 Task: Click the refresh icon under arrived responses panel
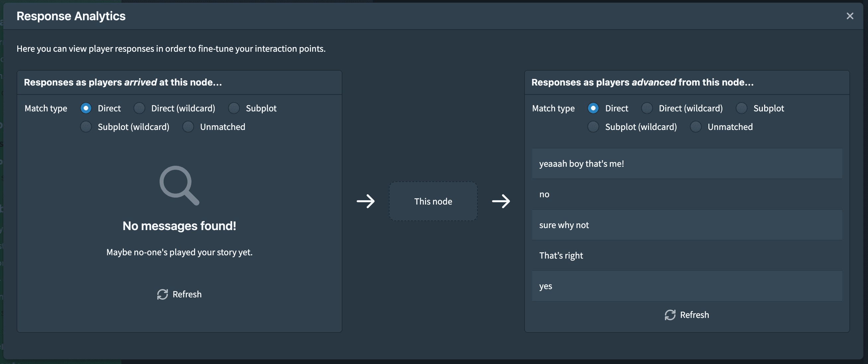163,294
